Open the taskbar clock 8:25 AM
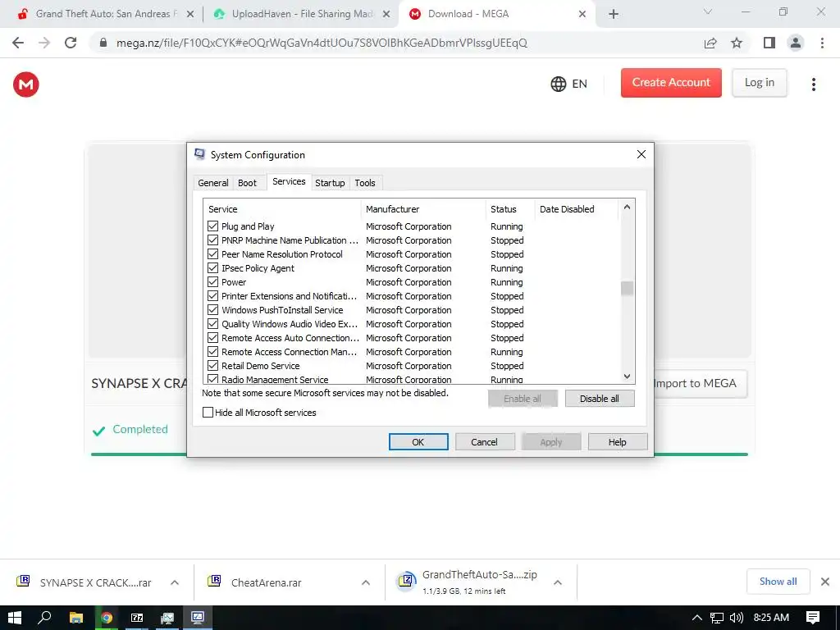 (x=771, y=618)
